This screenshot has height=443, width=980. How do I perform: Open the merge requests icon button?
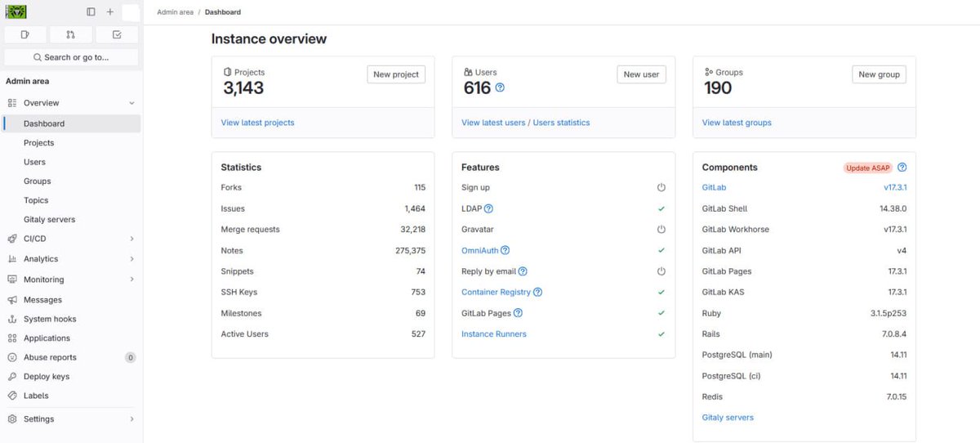(x=71, y=34)
